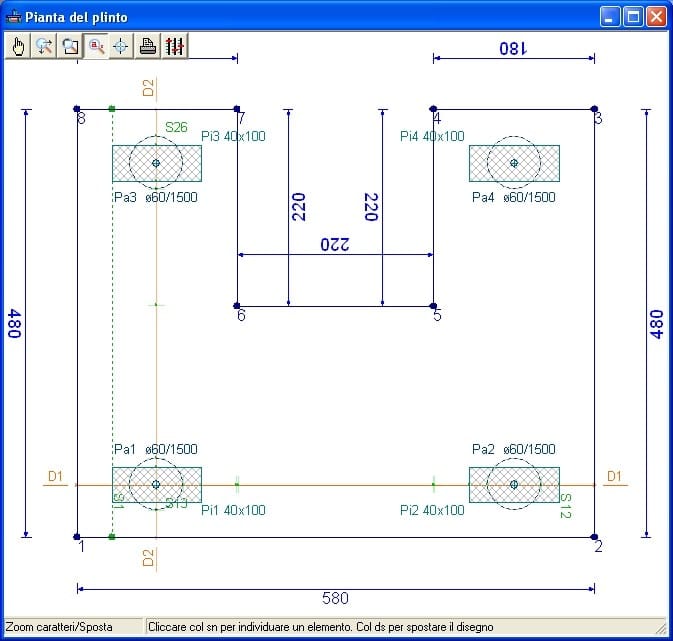Click the crosshair target tool
This screenshot has width=673, height=641.
point(121,46)
